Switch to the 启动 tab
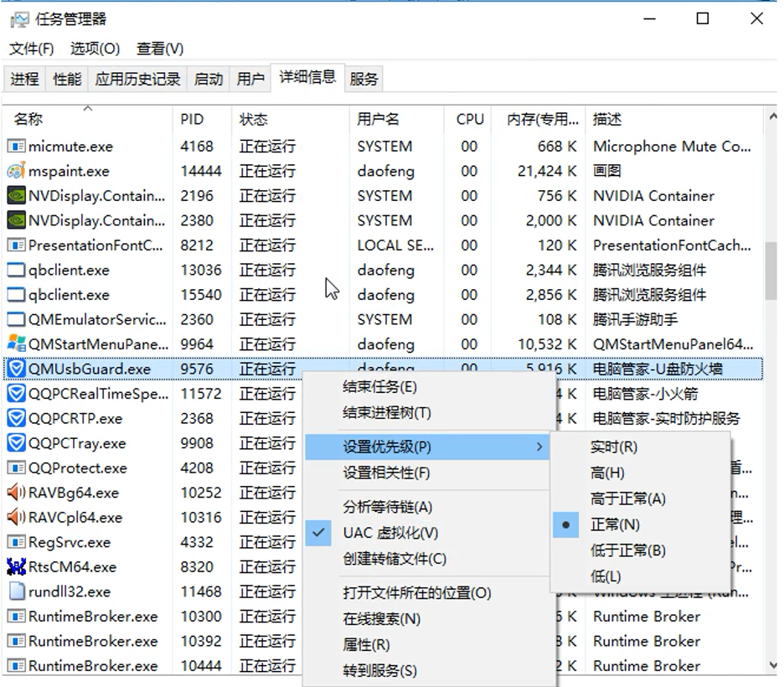The height and width of the screenshot is (687, 784). 208,79
